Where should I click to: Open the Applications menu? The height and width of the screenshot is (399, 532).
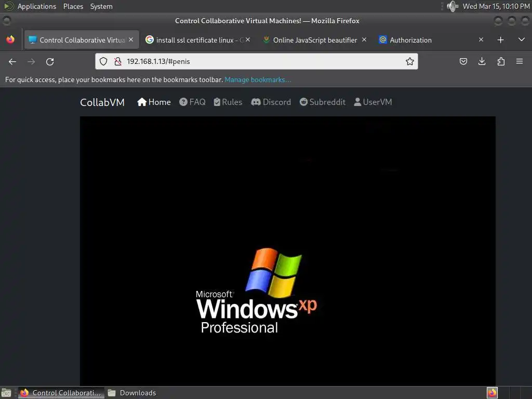pyautogui.click(x=37, y=6)
